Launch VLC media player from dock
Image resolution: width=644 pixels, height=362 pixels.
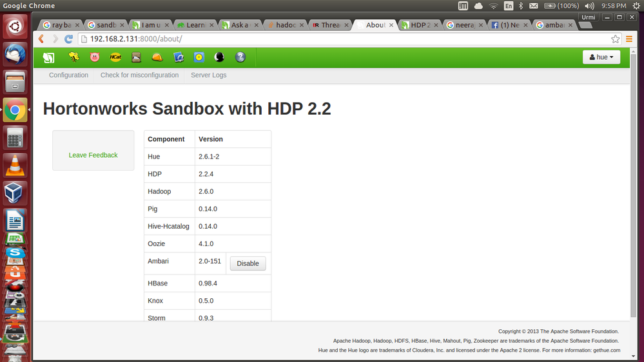point(15,166)
